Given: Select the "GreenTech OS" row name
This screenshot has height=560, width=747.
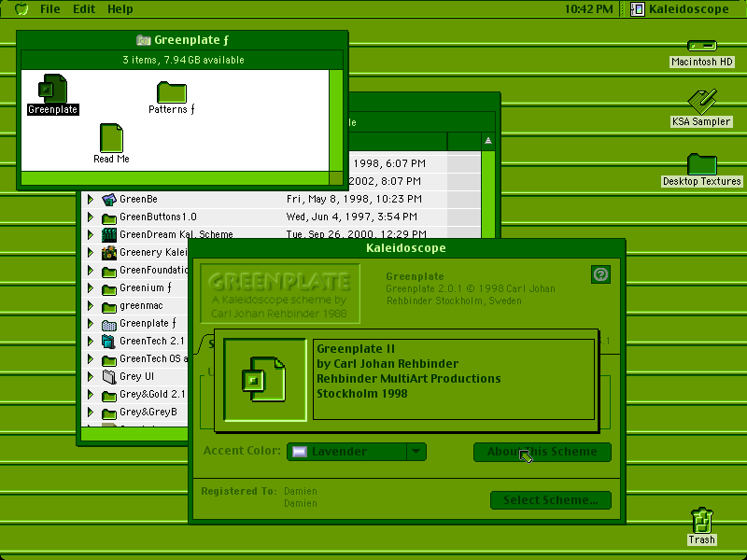Looking at the screenshot, I should pos(150,359).
